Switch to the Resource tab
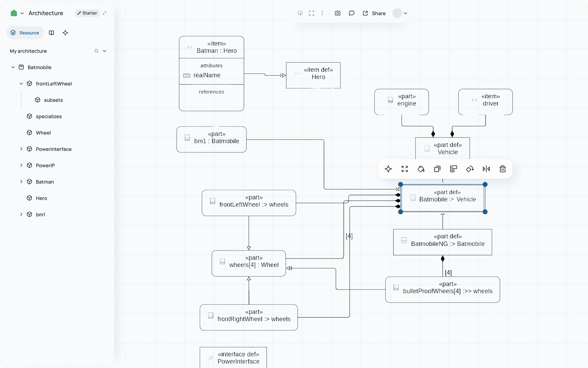This screenshot has height=368, width=588. tap(25, 33)
